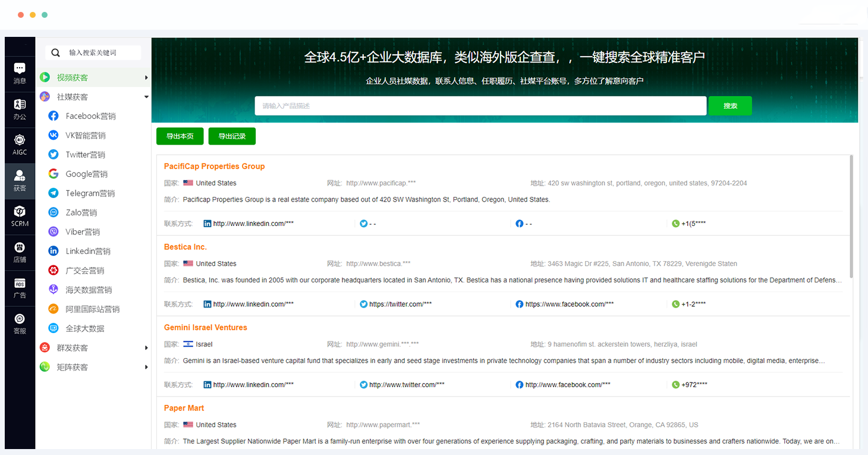
Task: Click the 导出本页 export page button
Action: [x=180, y=136]
